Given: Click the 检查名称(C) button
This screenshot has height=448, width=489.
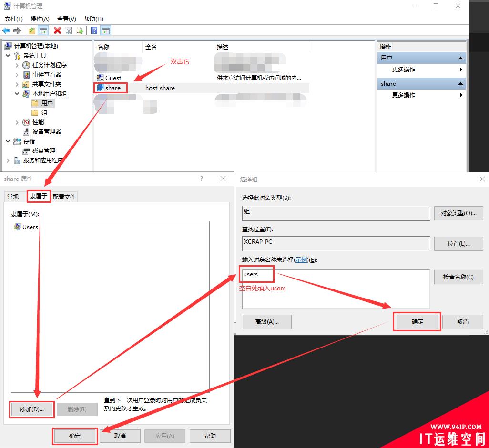Looking at the screenshot, I should point(458,277).
